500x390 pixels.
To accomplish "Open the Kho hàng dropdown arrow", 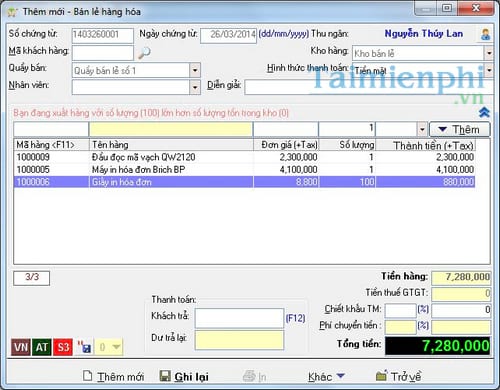I will 489,53.
